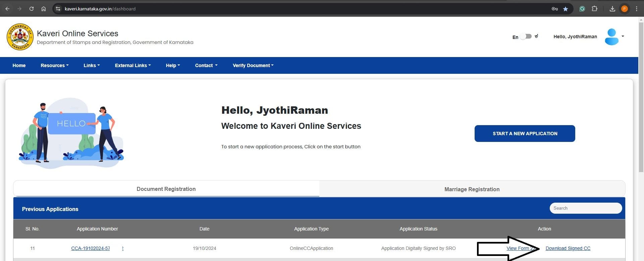Reload the page with the refresh icon
This screenshot has height=261, width=644.
pos(32,9)
